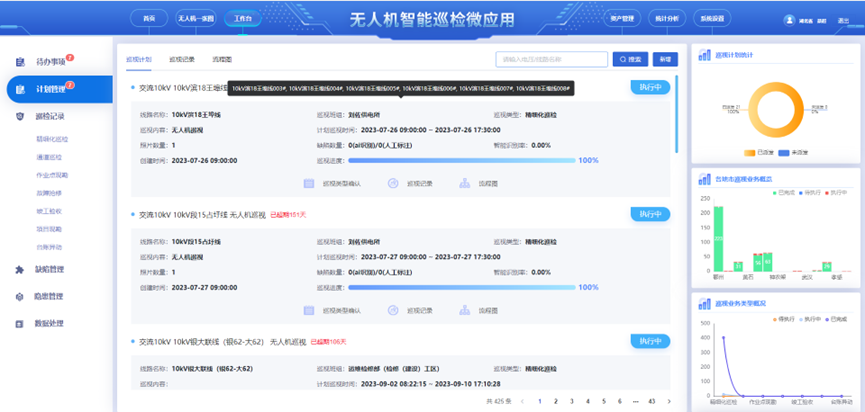Screen dimensions: 865x412
Task: Click calendar icon 巡视类型确认 in 2023-07-26 card
Action: pyautogui.click(x=309, y=183)
